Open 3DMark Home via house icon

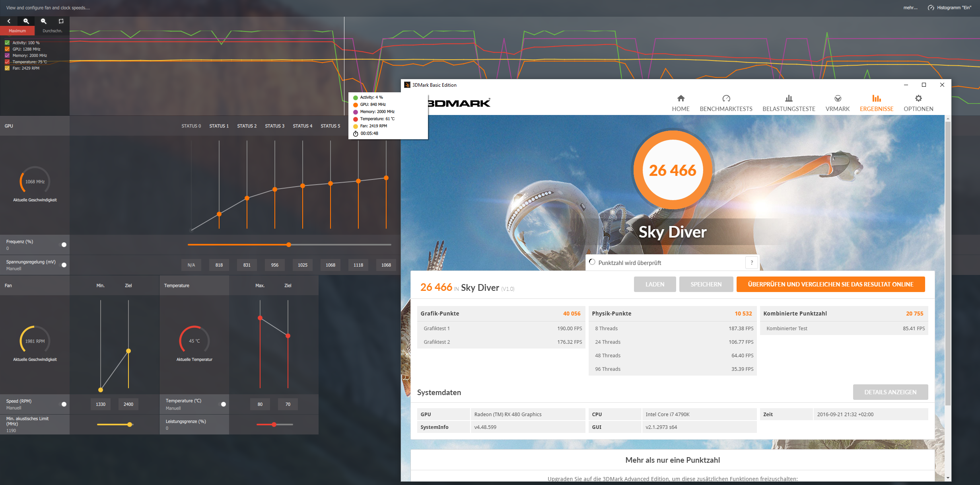681,98
